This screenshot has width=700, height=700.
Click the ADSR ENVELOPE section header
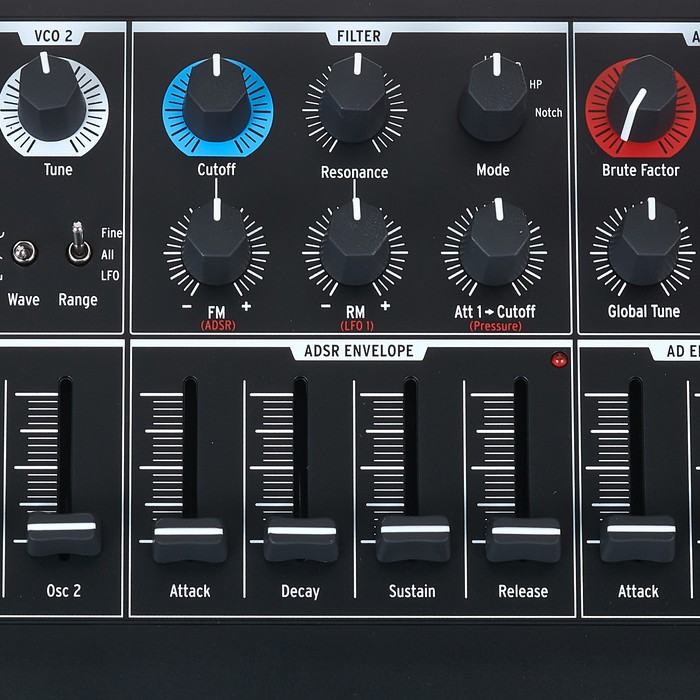point(358,351)
